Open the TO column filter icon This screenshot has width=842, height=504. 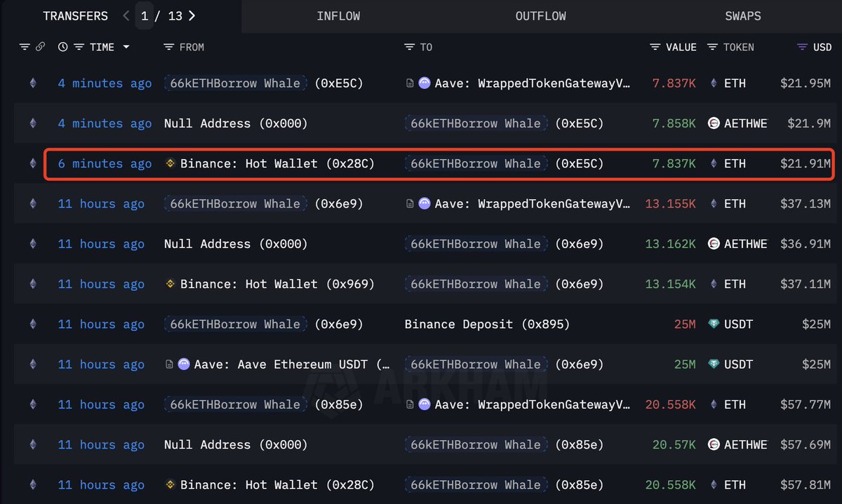click(409, 47)
